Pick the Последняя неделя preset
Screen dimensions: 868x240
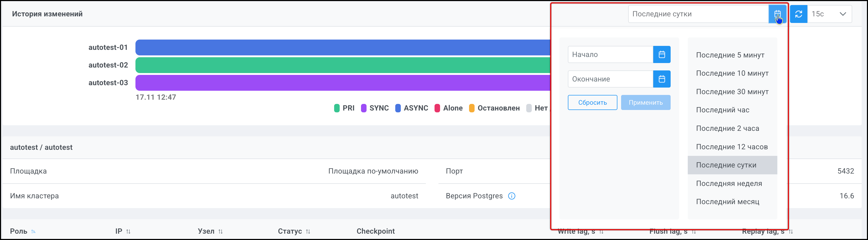click(x=729, y=183)
